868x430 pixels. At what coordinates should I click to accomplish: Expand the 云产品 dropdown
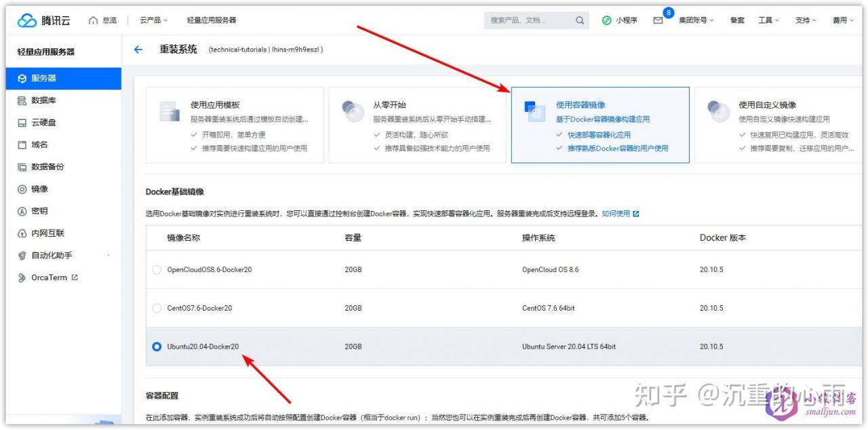tap(154, 20)
